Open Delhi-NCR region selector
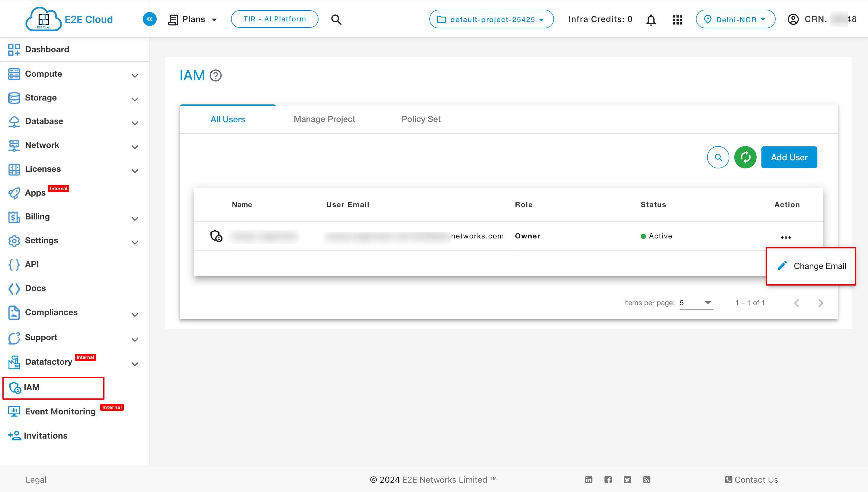The width and height of the screenshot is (868, 492). 735,19
